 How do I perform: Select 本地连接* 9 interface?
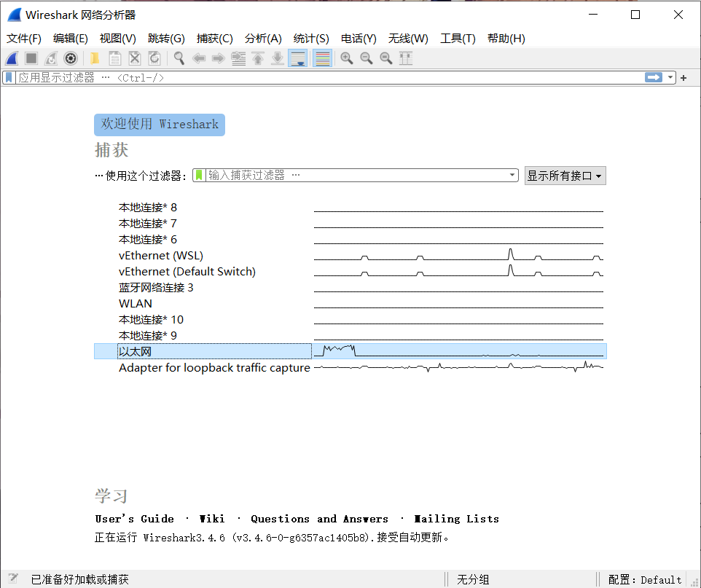click(350, 336)
